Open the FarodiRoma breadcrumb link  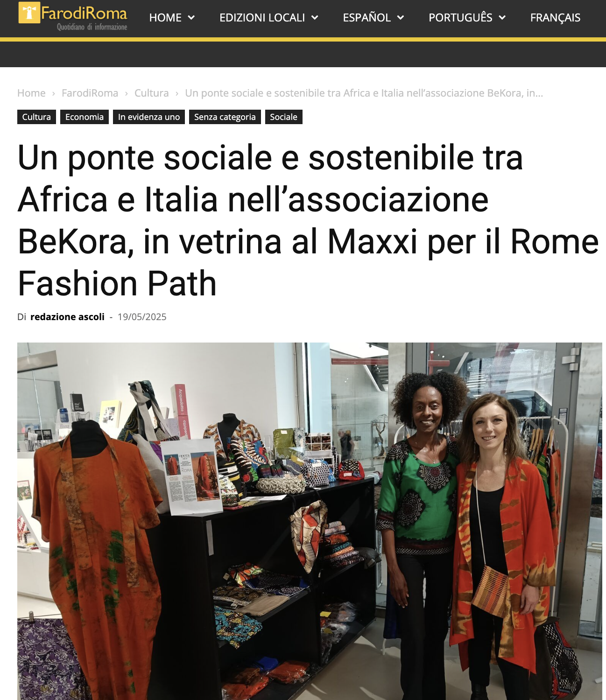click(x=90, y=93)
